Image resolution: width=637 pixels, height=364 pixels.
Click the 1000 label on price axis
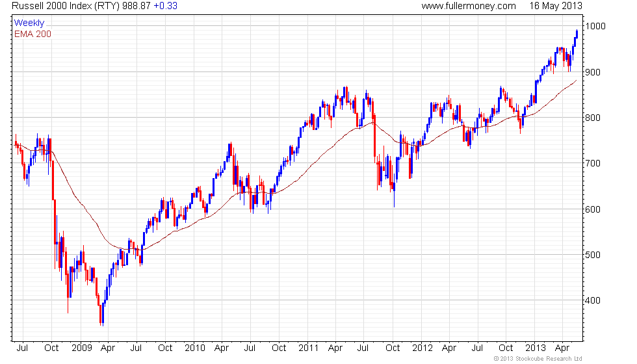click(x=595, y=26)
